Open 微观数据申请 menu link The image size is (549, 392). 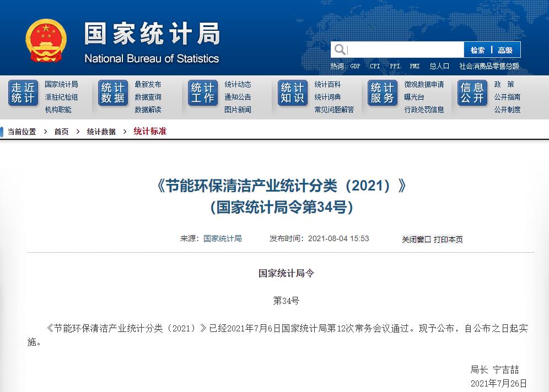pyautogui.click(x=424, y=84)
